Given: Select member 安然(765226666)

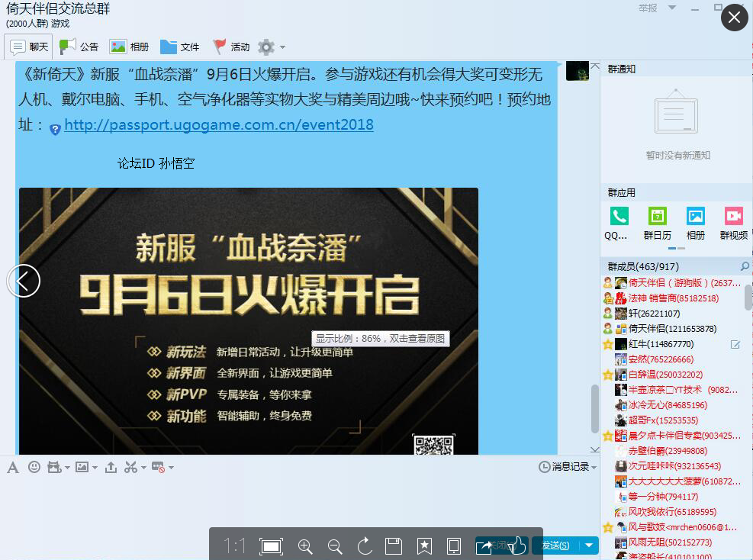Looking at the screenshot, I should click(672, 359).
